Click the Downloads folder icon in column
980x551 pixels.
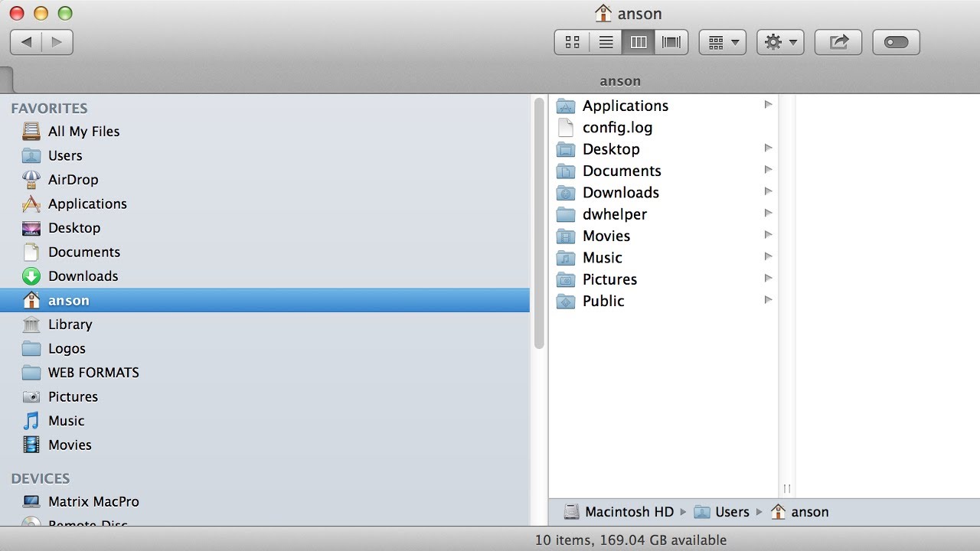coord(566,192)
